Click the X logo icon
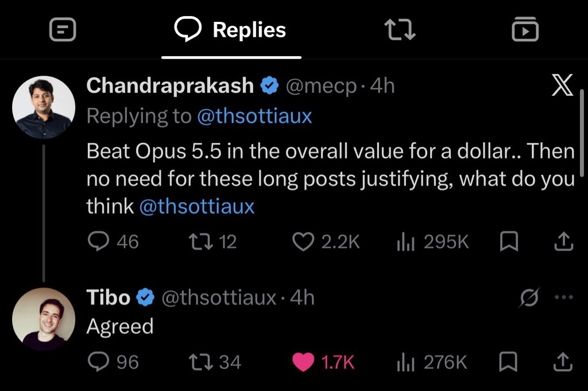588x391 pixels. pyautogui.click(x=562, y=85)
